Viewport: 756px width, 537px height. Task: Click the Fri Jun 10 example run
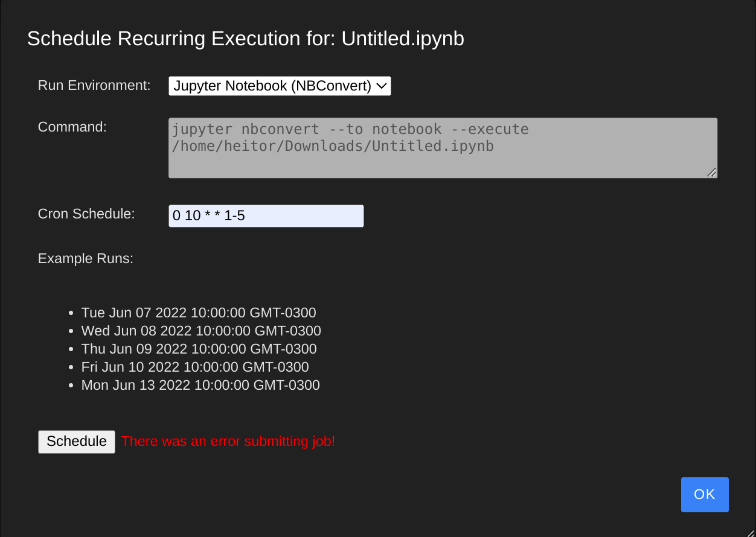(194, 367)
